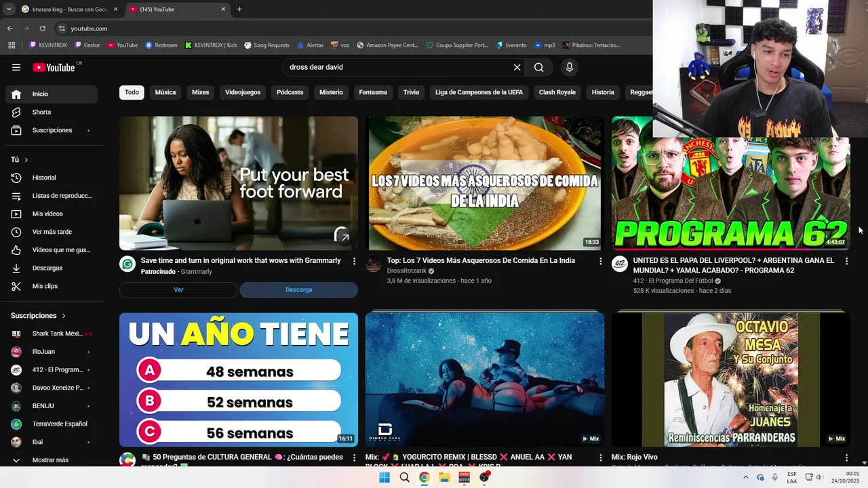Open Ver más tarde in sidebar
Image resolution: width=868 pixels, height=488 pixels.
pos(52,232)
